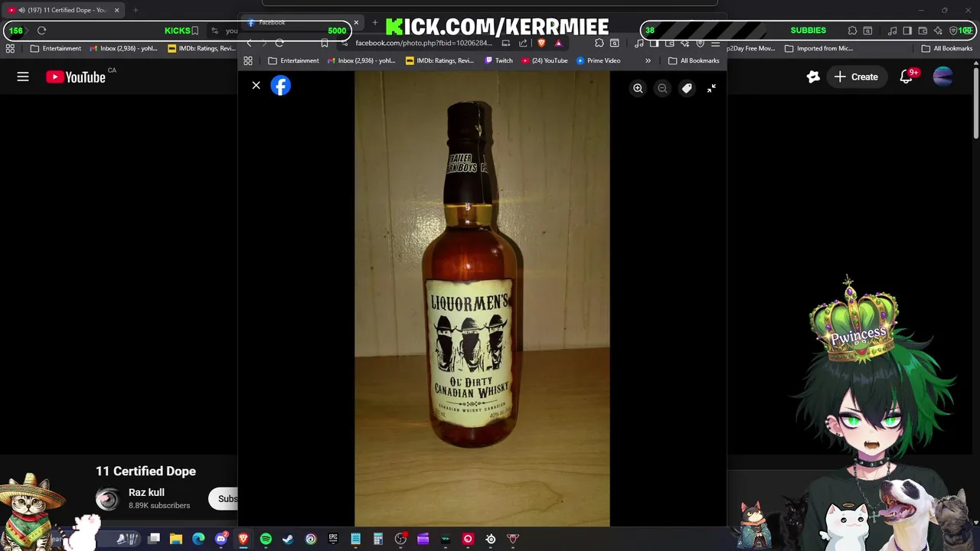
Task: Launch Microsoft Edge from taskbar
Action: point(198,539)
